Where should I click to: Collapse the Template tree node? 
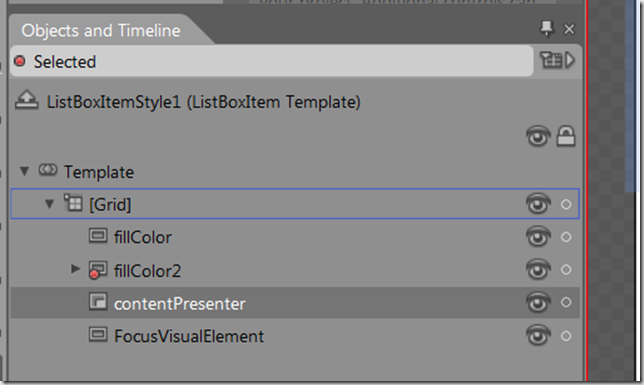[25, 171]
